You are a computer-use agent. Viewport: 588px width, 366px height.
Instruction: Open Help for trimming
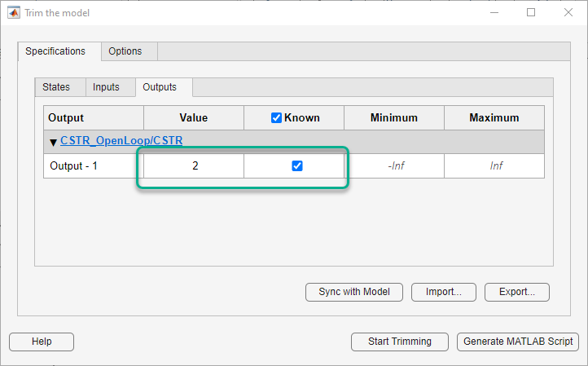42,342
